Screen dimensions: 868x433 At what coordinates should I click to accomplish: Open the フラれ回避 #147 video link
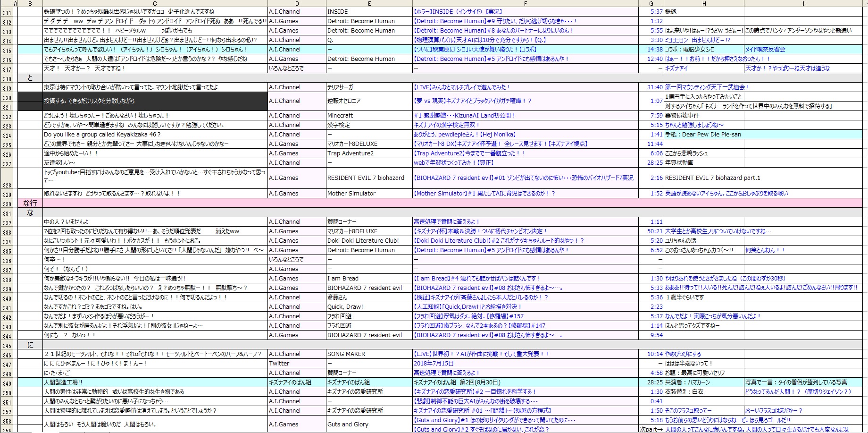click(x=479, y=325)
